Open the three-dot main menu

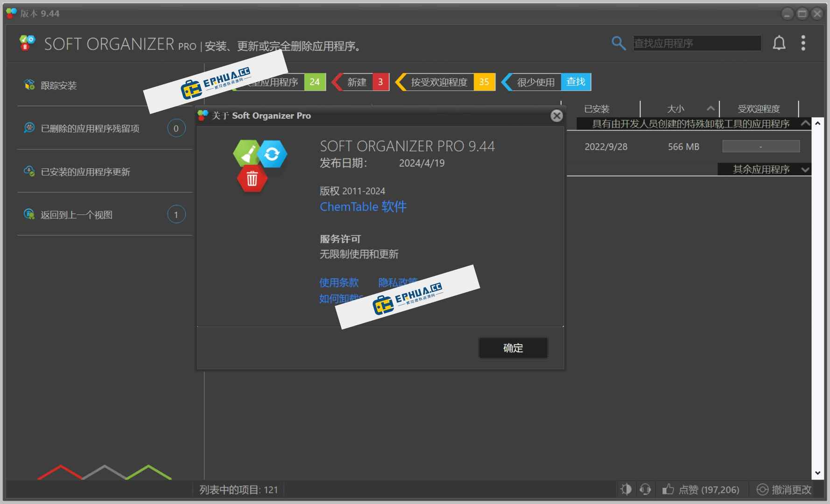pyautogui.click(x=803, y=43)
